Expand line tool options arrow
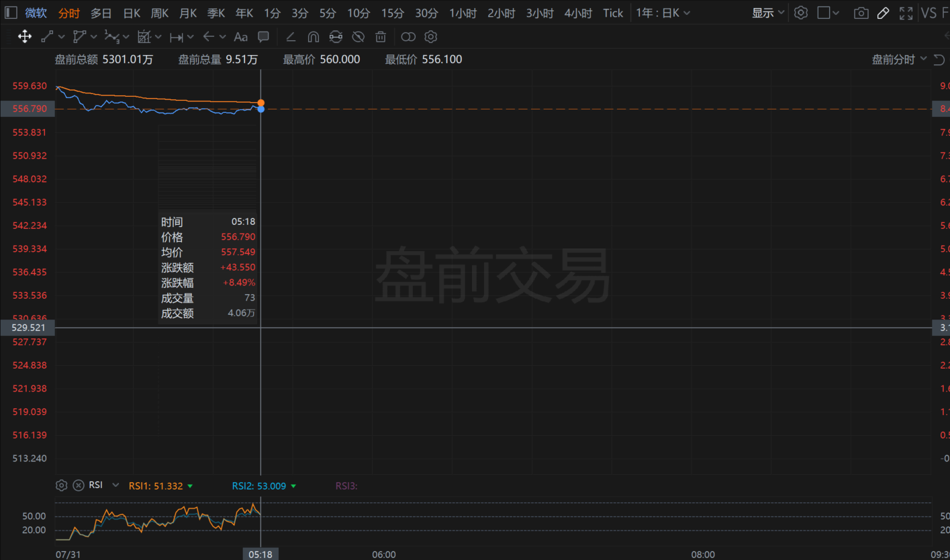Viewport: 950px width, 560px height. tap(62, 37)
